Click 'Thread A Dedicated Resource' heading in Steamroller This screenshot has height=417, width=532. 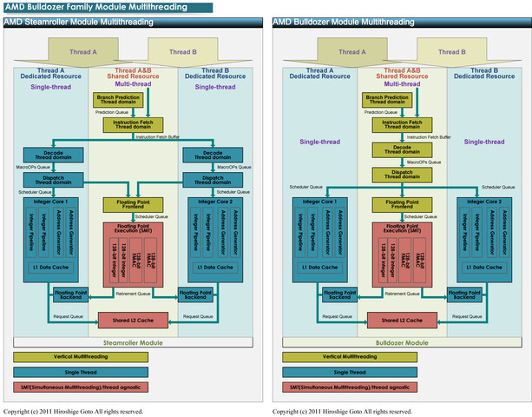coord(51,73)
